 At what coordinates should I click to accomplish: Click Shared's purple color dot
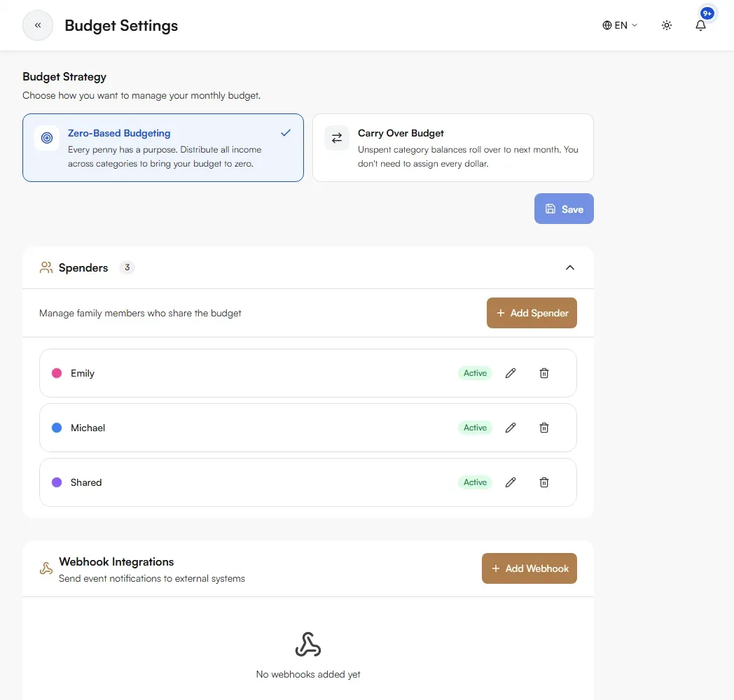[57, 482]
